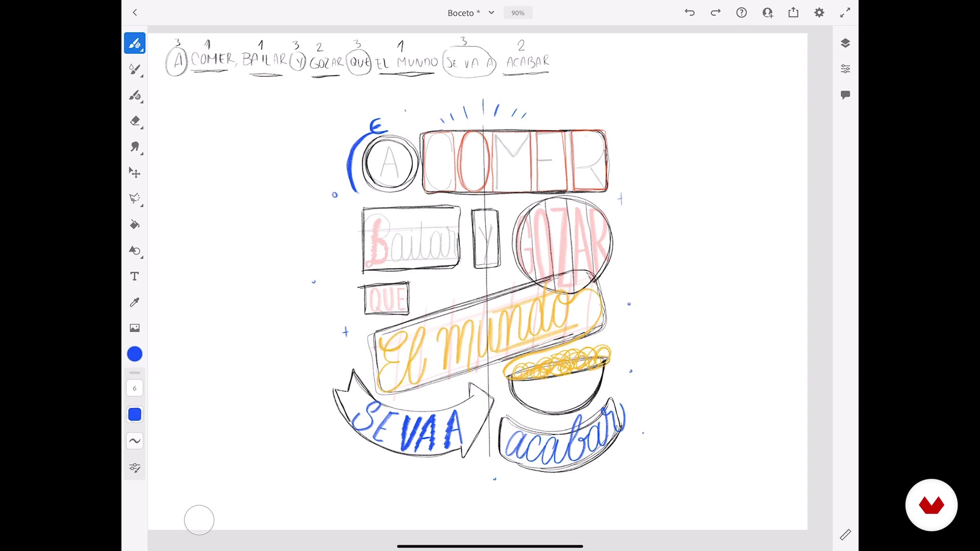Click the 90% zoom level indicator
980x551 pixels.
coord(518,13)
